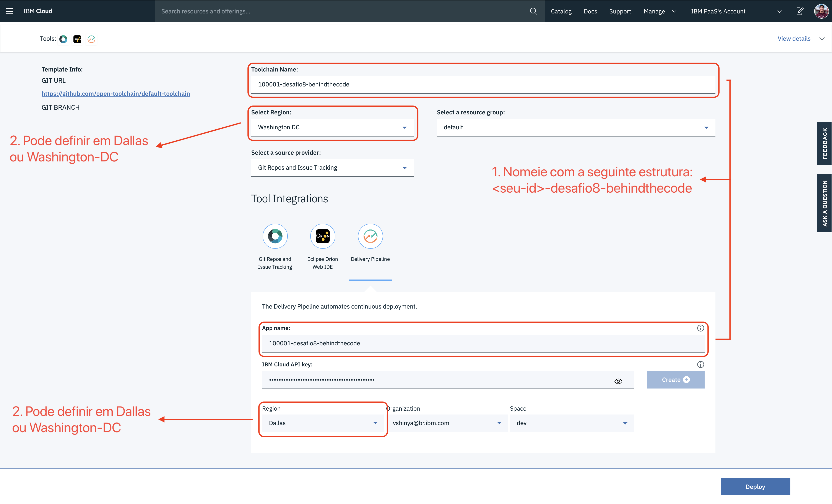The image size is (832, 504).
Task: Open the resource group dropdown
Action: 576,128
